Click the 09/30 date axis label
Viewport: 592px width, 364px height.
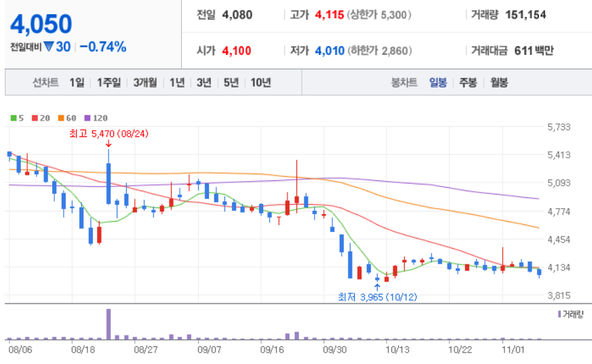[334, 350]
